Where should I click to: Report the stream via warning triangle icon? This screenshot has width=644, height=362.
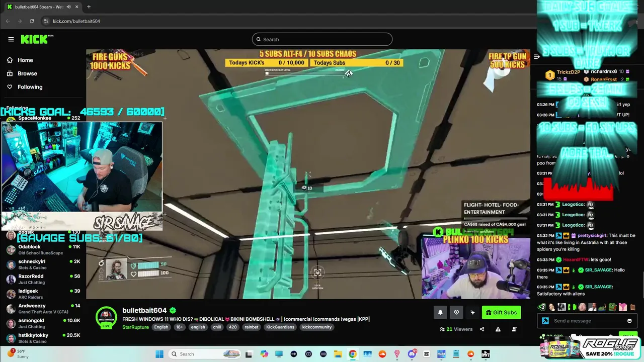pyautogui.click(x=498, y=329)
